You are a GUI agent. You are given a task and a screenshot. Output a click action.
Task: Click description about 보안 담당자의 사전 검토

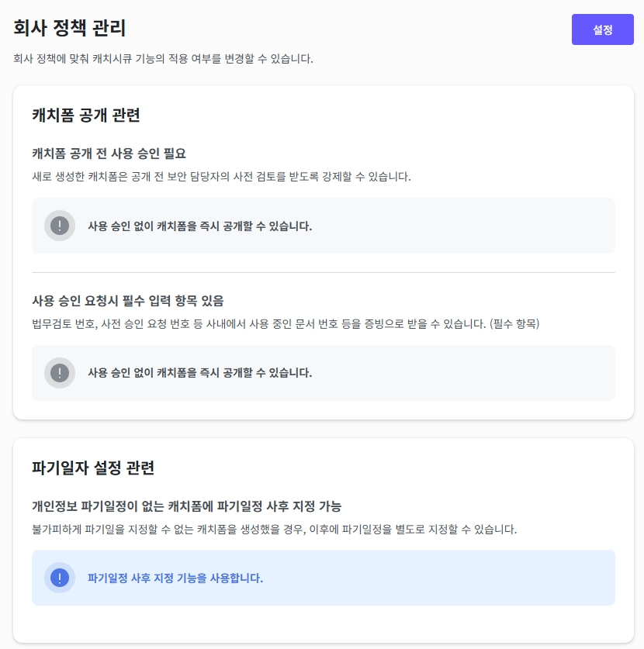tap(221, 176)
